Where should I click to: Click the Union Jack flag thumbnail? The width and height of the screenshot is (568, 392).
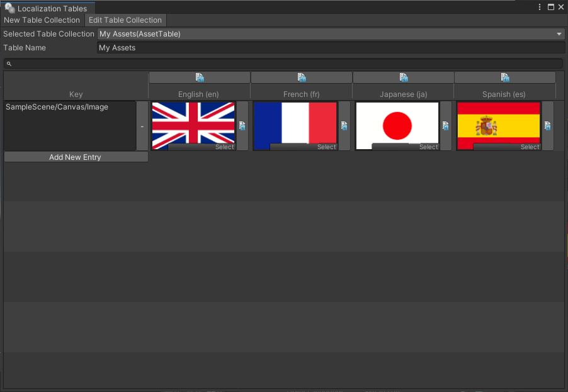[x=193, y=123]
